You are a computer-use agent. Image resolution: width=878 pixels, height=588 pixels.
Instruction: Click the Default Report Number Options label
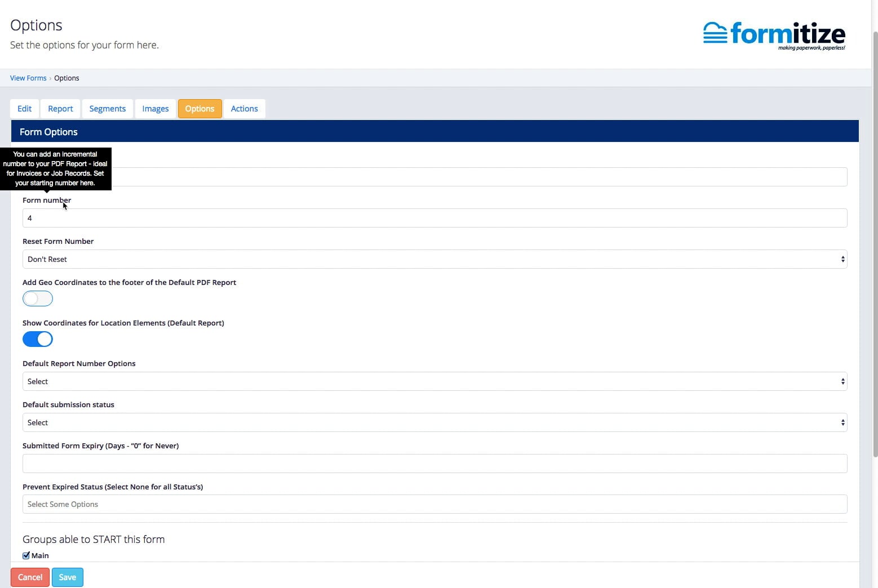(x=79, y=363)
